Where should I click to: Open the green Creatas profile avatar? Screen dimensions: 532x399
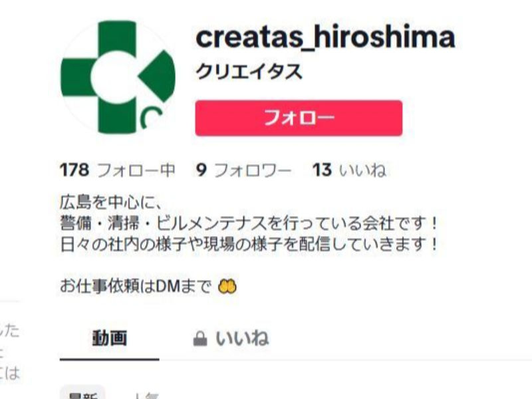point(118,77)
